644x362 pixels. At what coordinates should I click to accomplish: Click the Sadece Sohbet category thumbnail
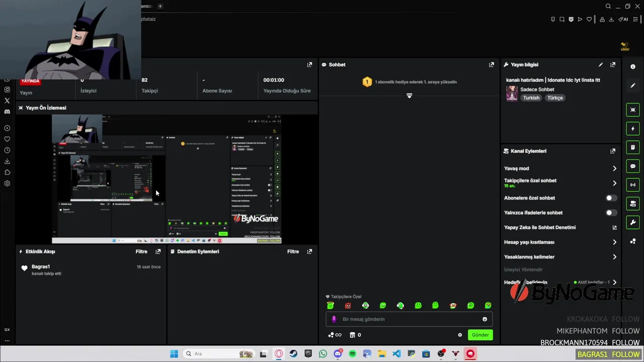pyautogui.click(x=512, y=94)
